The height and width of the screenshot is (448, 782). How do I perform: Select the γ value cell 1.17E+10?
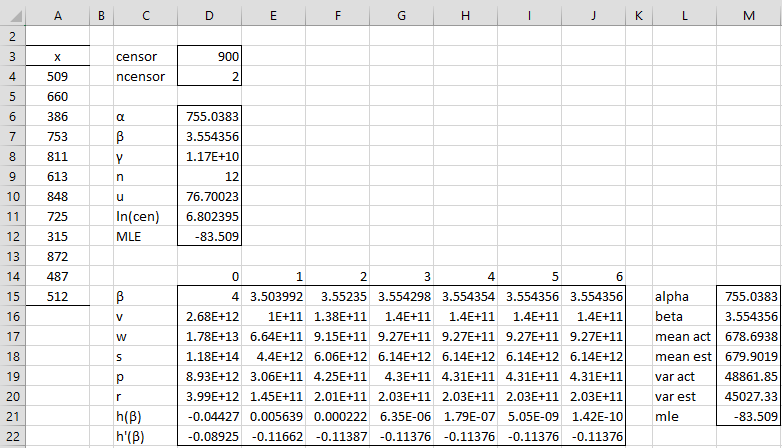click(x=209, y=156)
